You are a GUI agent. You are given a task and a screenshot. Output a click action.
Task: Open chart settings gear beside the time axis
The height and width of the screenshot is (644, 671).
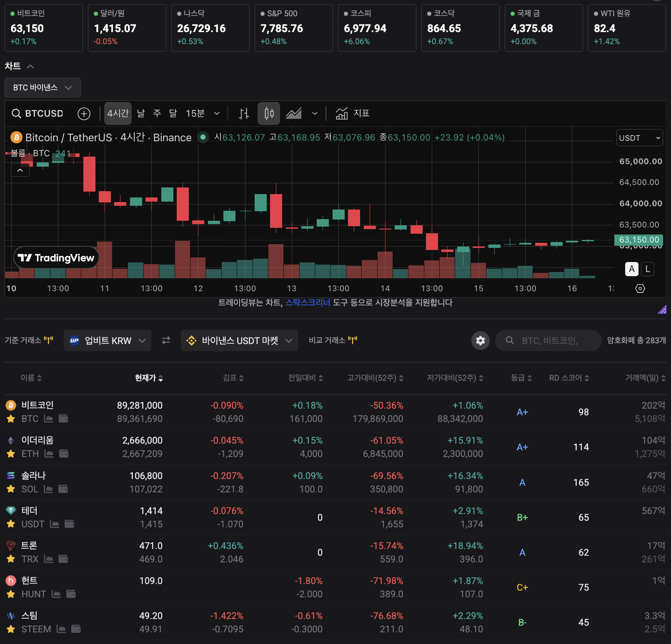640,288
